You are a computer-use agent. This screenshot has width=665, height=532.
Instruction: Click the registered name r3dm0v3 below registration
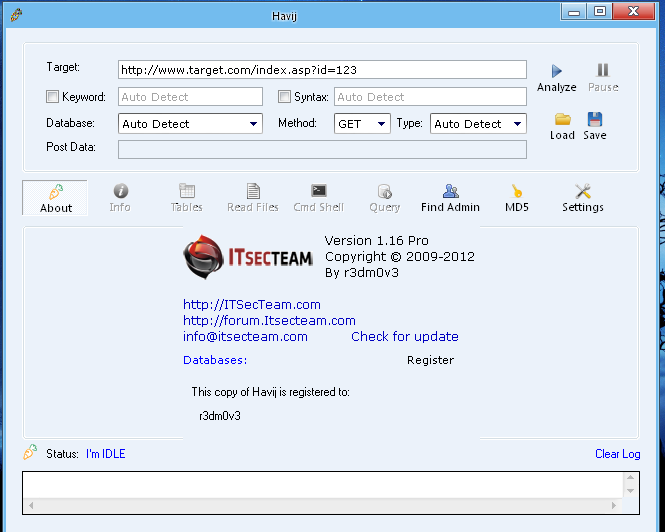click(x=220, y=416)
